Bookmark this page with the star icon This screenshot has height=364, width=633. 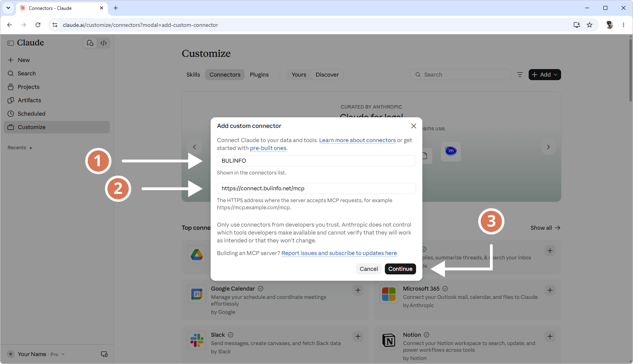point(590,25)
